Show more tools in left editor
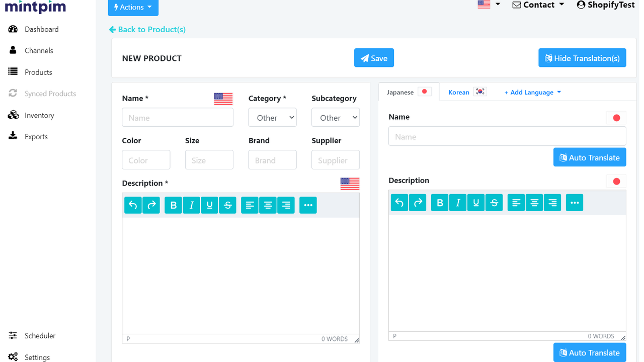 pos(308,205)
